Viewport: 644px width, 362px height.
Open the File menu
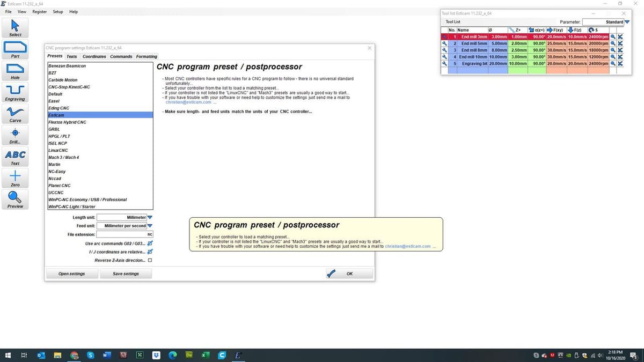click(x=9, y=12)
